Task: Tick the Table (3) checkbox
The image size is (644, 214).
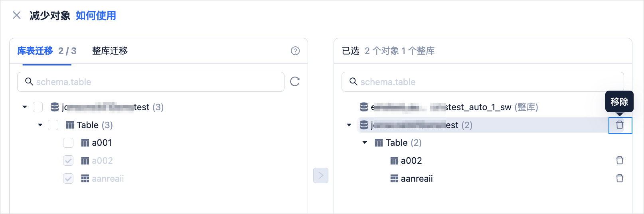Action: coord(53,125)
